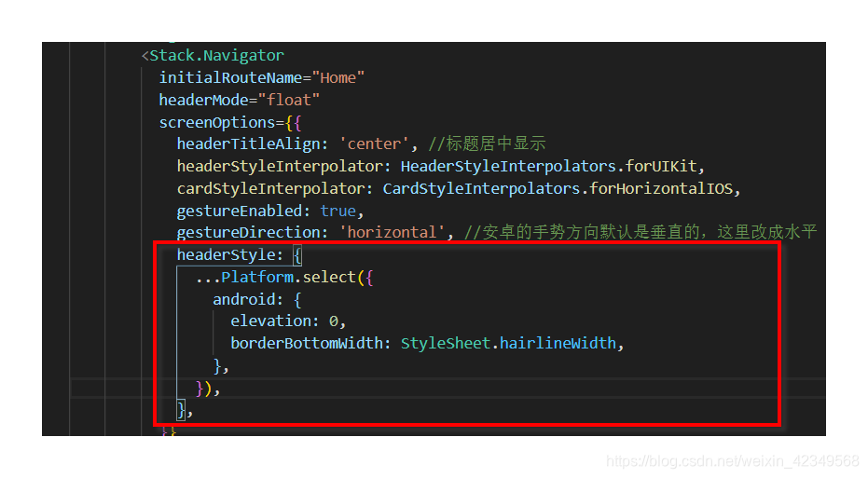Click the closing }), of Platform.select
Viewport: 868px width, 478px height.
(x=208, y=389)
